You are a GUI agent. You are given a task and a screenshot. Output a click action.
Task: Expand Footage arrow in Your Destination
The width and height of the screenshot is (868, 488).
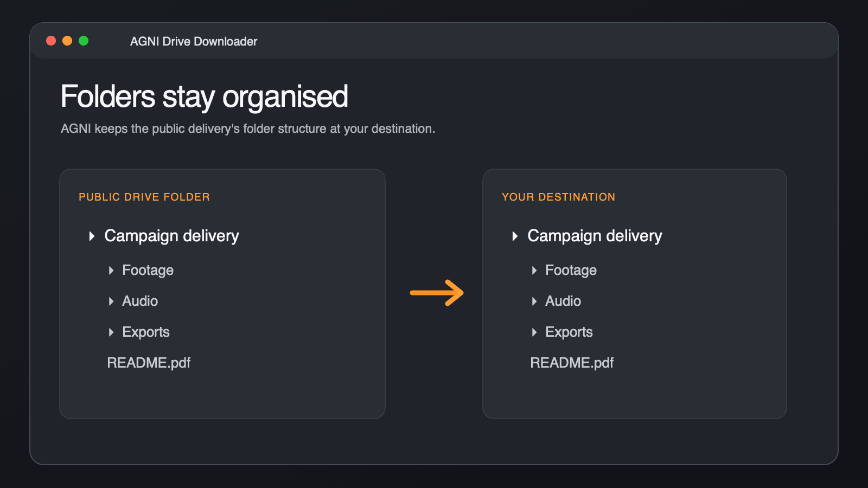click(x=534, y=270)
